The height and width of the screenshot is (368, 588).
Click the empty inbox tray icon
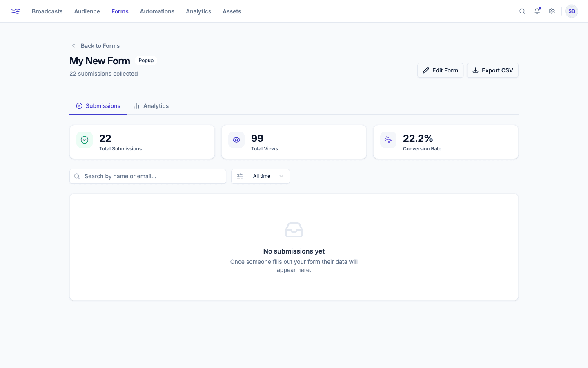[294, 230]
